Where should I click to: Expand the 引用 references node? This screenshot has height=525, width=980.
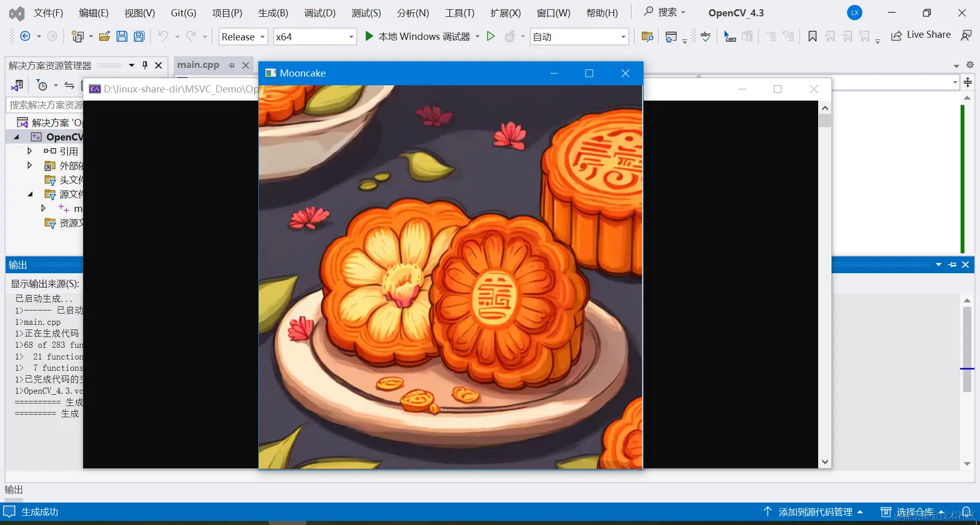point(30,151)
